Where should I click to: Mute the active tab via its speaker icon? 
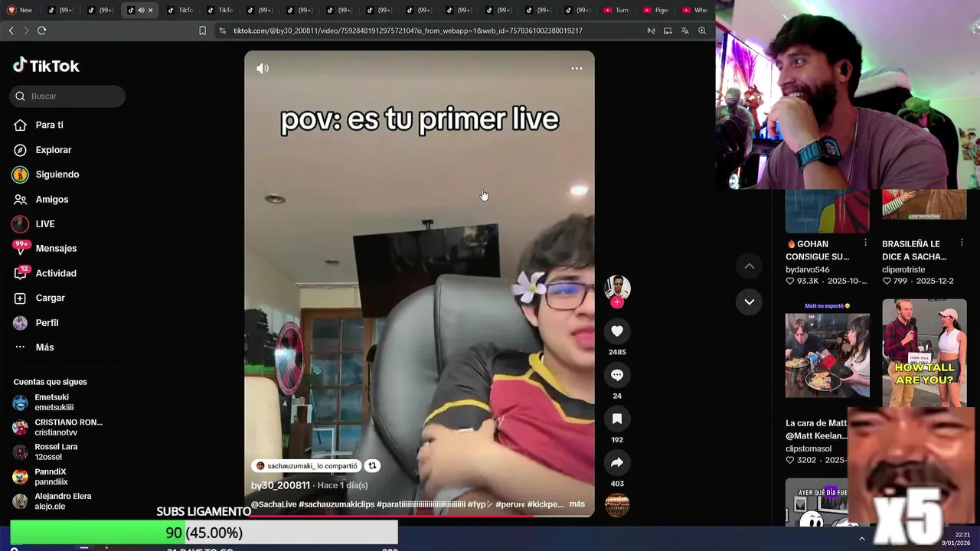[141, 10]
